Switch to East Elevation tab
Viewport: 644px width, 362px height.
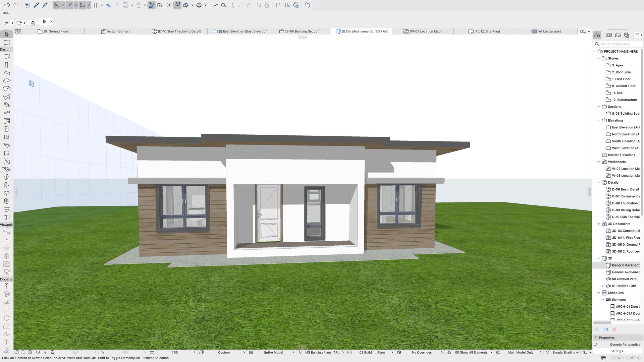coord(240,31)
